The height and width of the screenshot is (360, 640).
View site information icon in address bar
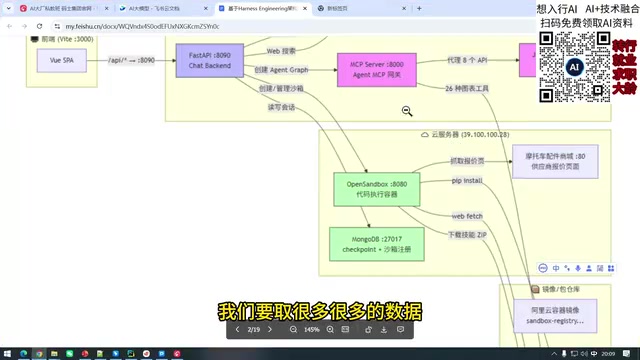[57, 26]
